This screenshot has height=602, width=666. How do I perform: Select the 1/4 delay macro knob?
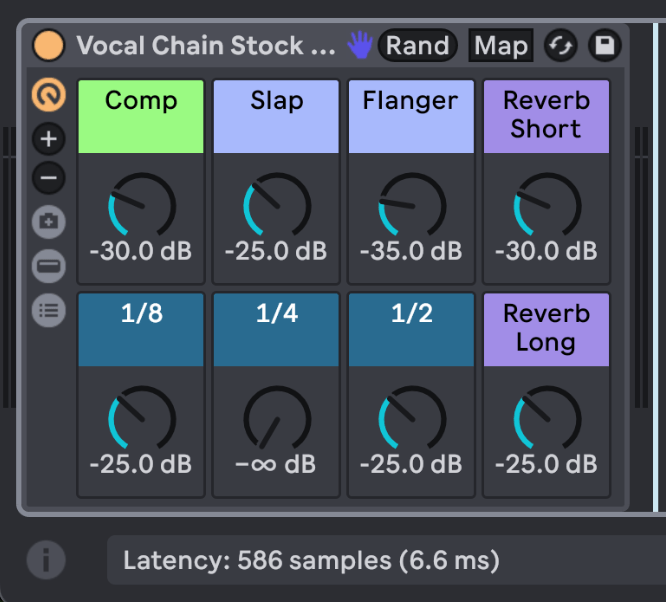tap(277, 418)
